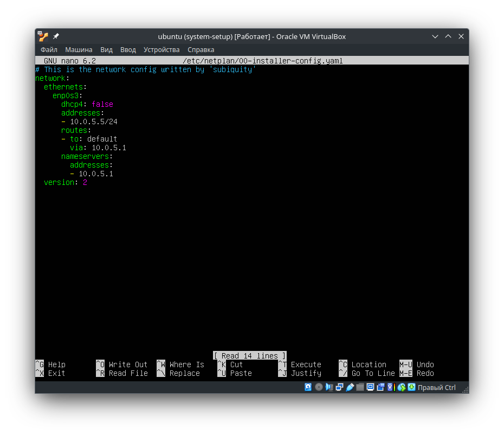Click the Правый Ctrl host key indicator

click(436, 387)
